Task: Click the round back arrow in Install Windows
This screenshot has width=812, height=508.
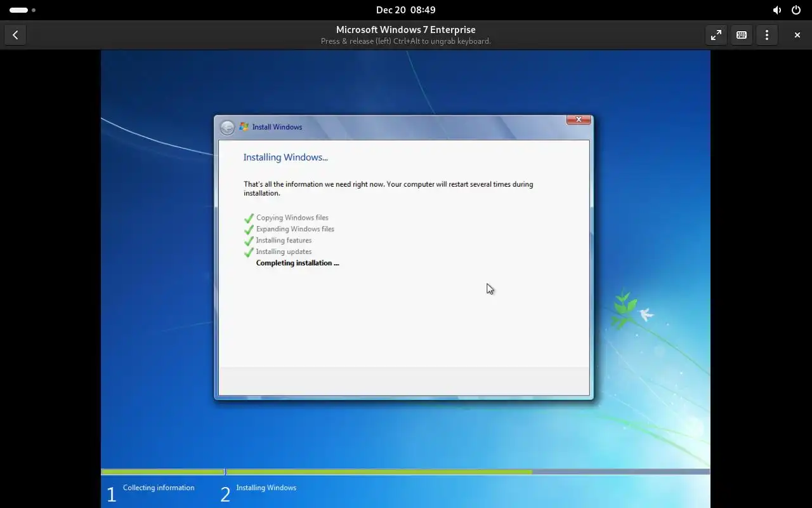Action: tap(227, 128)
